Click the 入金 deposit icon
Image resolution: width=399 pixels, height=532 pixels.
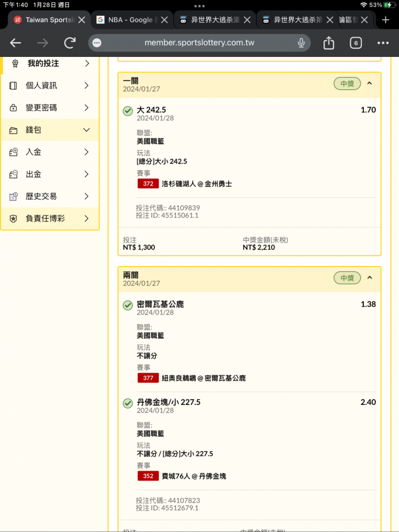(x=13, y=152)
